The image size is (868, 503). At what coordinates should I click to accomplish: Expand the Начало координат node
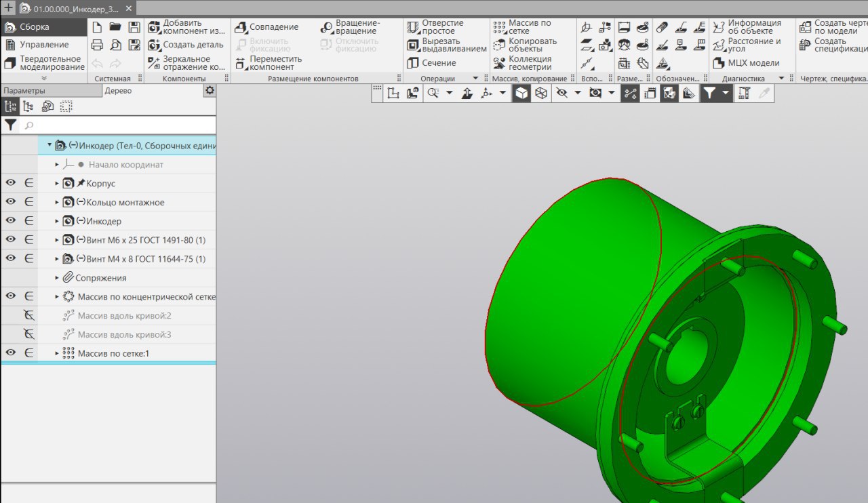click(x=57, y=165)
